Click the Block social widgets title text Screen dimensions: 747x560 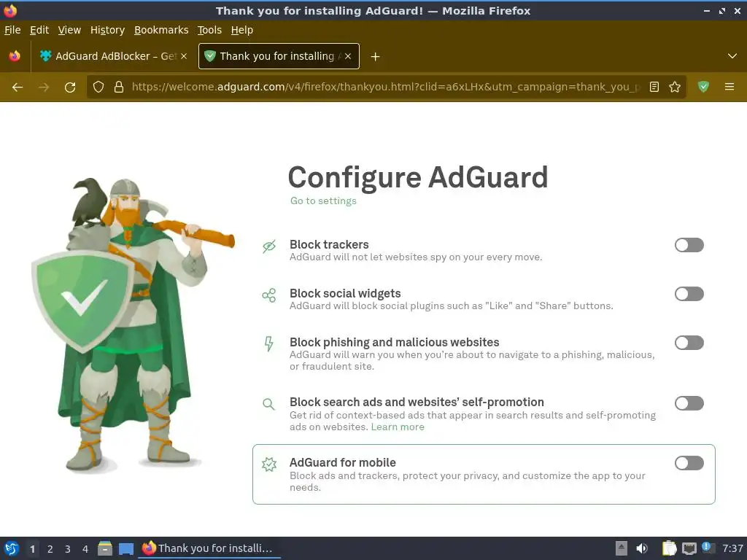click(345, 293)
